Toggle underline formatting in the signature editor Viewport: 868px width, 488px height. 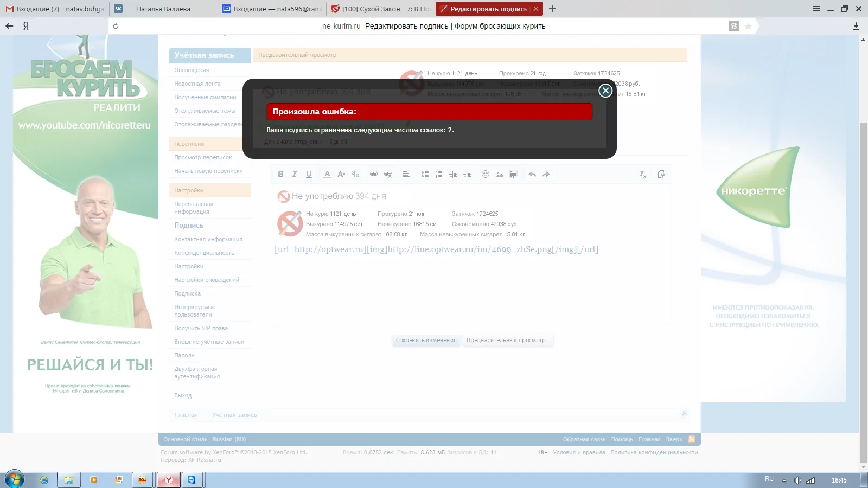309,174
